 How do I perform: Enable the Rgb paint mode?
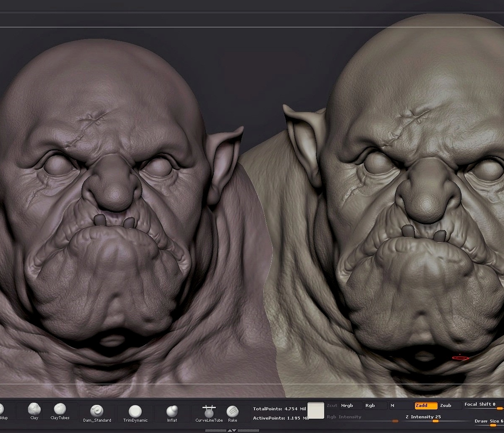coord(375,406)
